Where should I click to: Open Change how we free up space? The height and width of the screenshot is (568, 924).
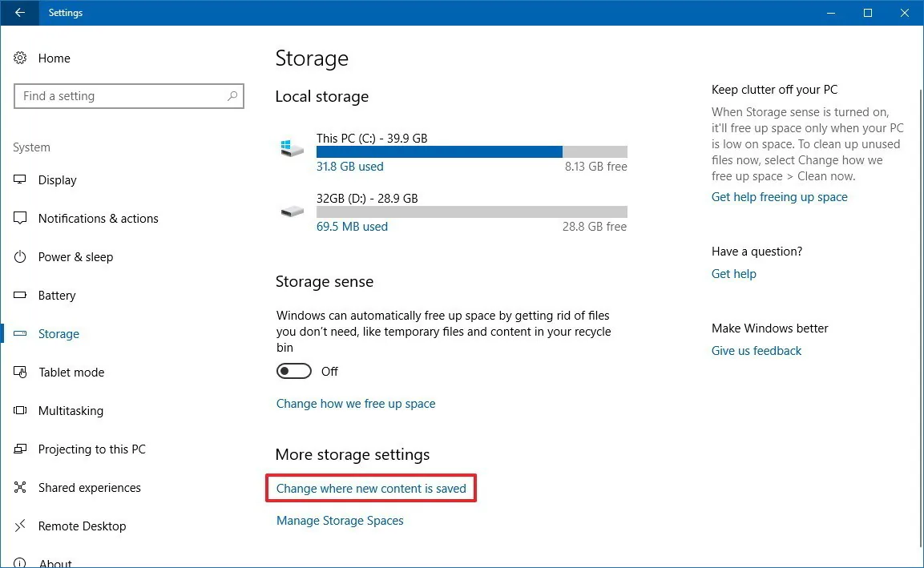(x=356, y=404)
